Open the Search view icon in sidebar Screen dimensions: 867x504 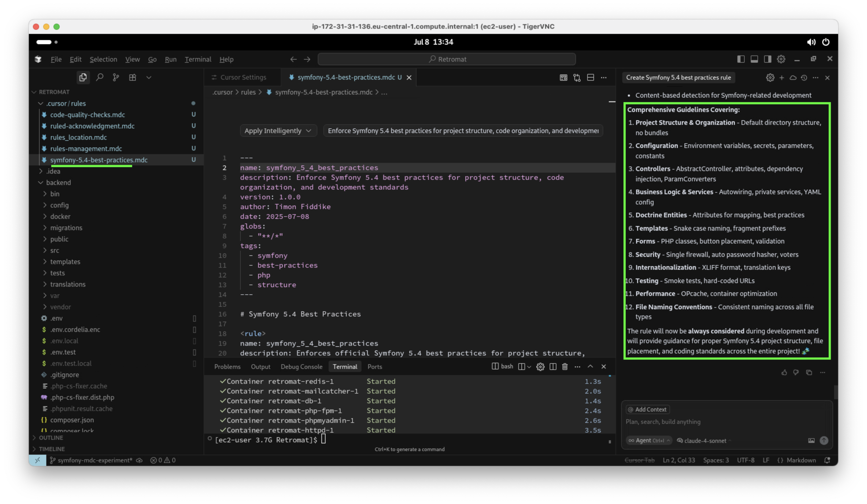[x=100, y=77]
